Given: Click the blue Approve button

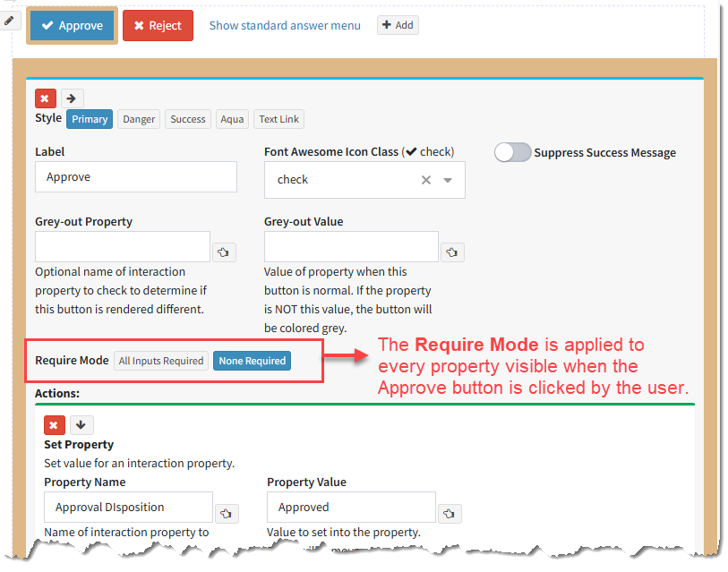Looking at the screenshot, I should [x=72, y=26].
